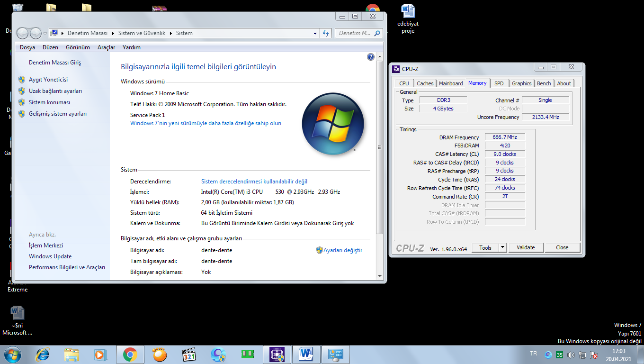Click Sistem derecelendirmesi kullanılabilir değil link
The image size is (644, 364).
[254, 182]
